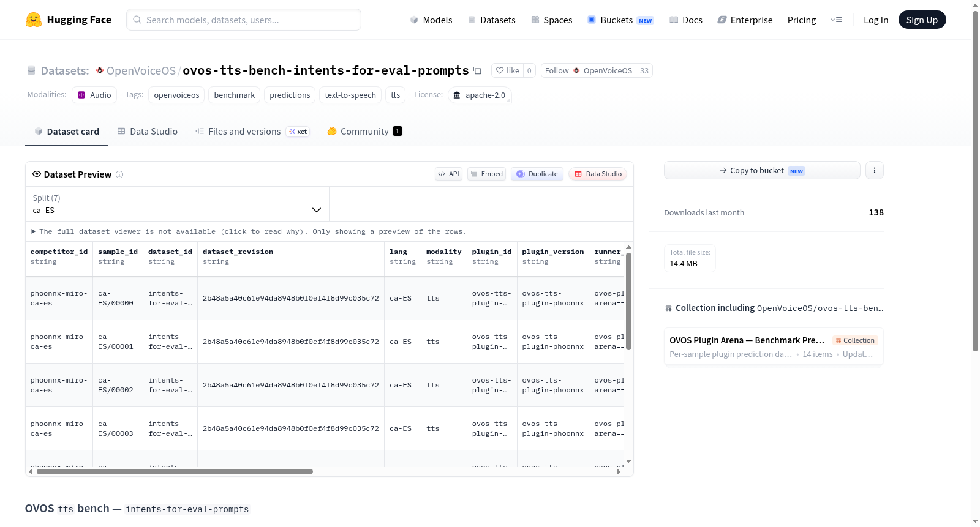Go to Datasets in the top navigation
Viewport: 980px width, 527px height.
(x=491, y=20)
